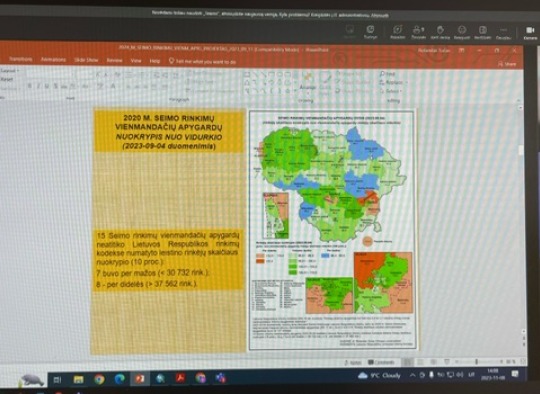Click the microphone tray icon
540x394 pixels.
(x=431, y=375)
